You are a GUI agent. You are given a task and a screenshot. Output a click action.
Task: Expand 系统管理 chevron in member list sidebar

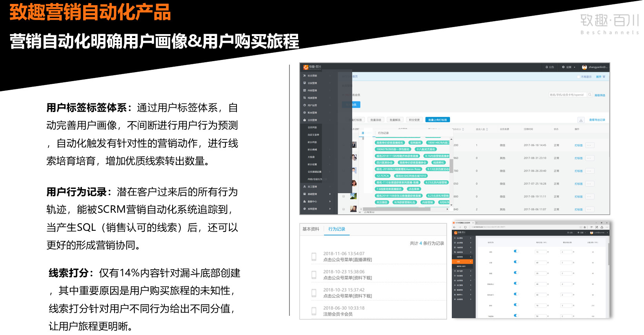(x=330, y=209)
